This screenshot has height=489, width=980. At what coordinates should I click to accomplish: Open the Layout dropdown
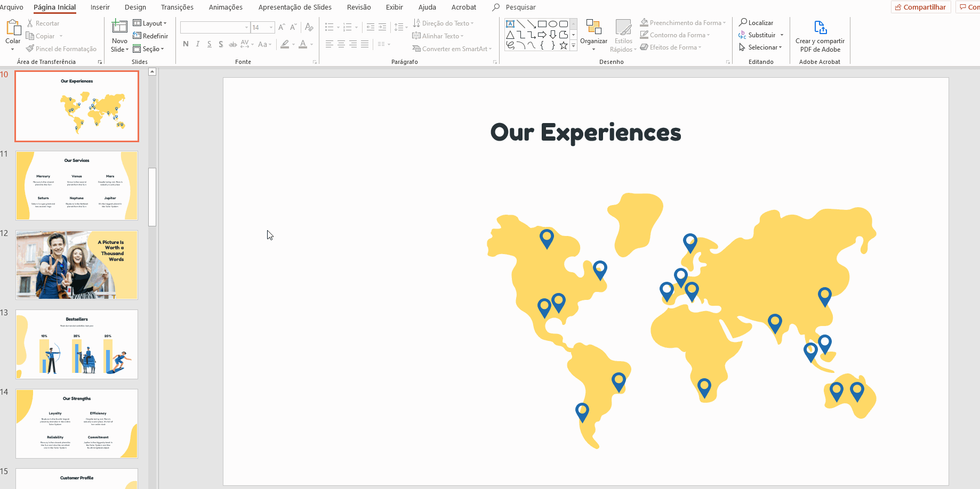click(150, 23)
